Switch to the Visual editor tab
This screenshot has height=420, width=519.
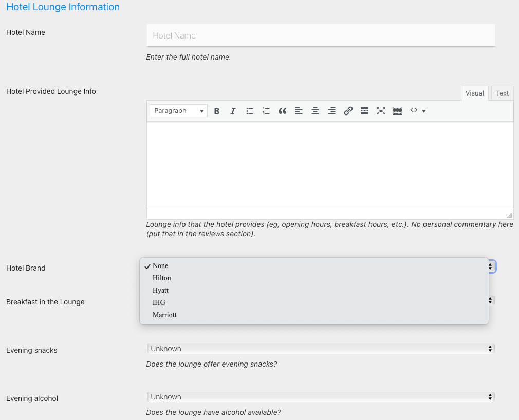pos(474,93)
